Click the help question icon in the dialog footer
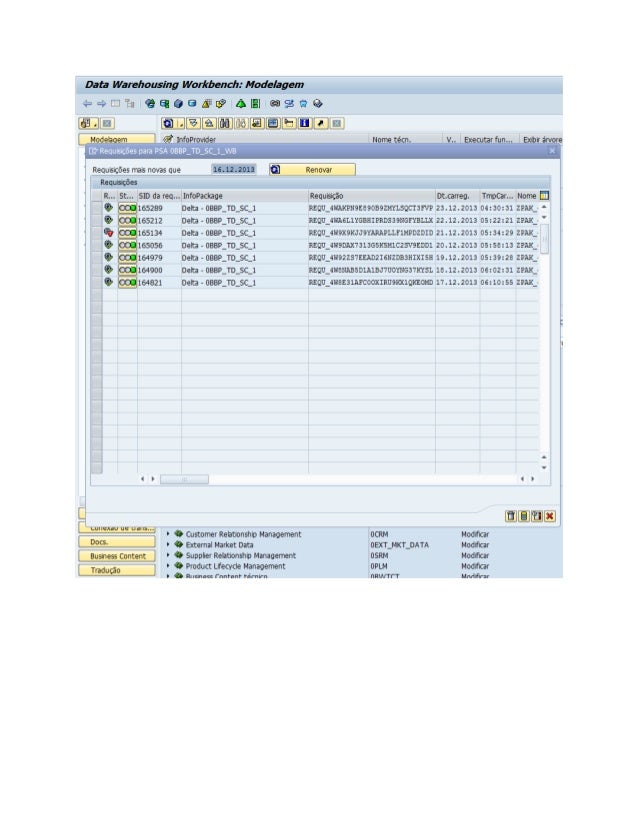This screenshot has height=826, width=638. click(537, 516)
